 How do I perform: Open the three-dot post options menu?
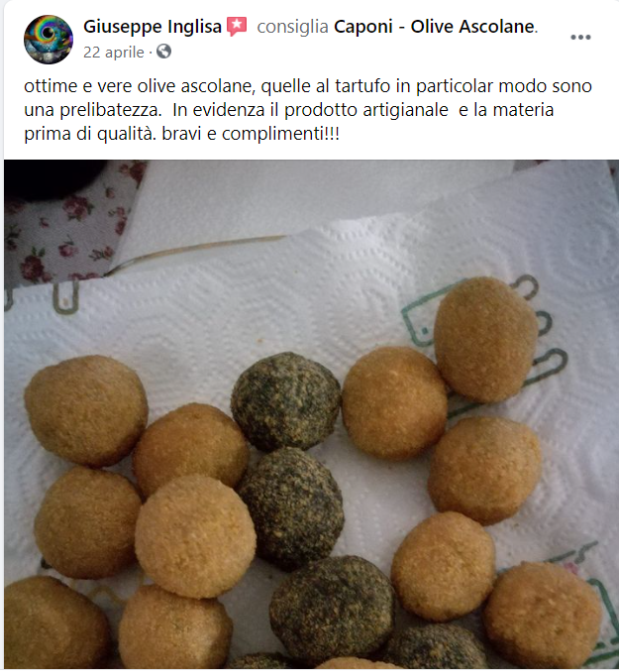[x=580, y=38]
